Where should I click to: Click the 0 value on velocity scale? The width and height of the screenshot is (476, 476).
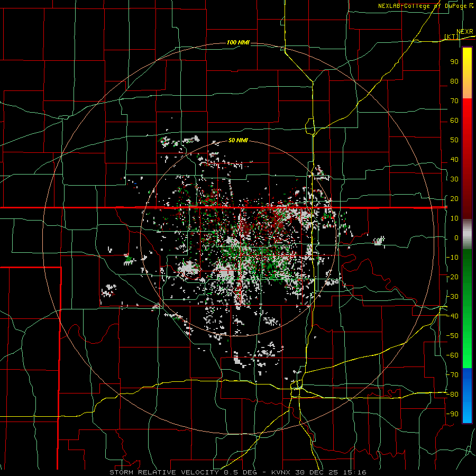(456, 237)
